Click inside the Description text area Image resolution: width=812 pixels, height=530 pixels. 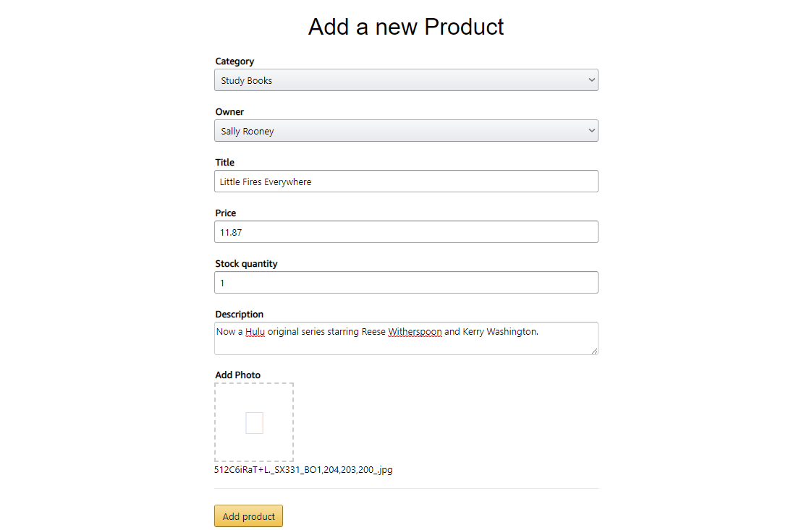[x=406, y=338]
